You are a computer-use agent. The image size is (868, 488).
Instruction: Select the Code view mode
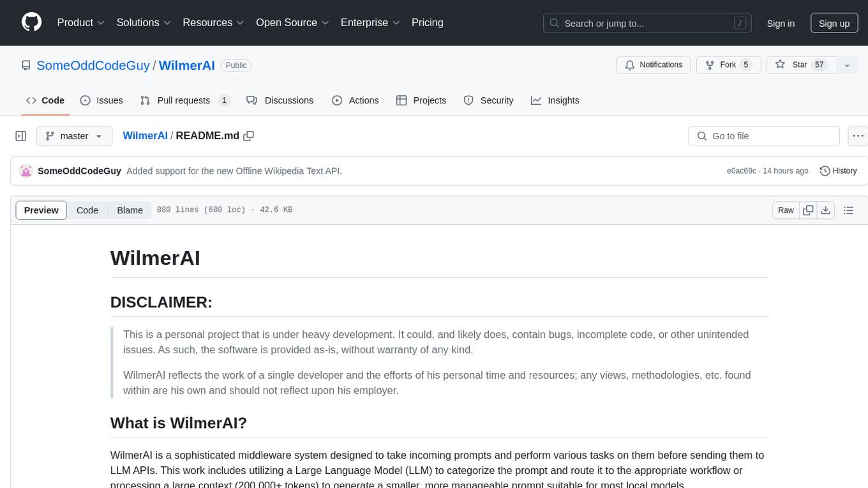point(87,210)
